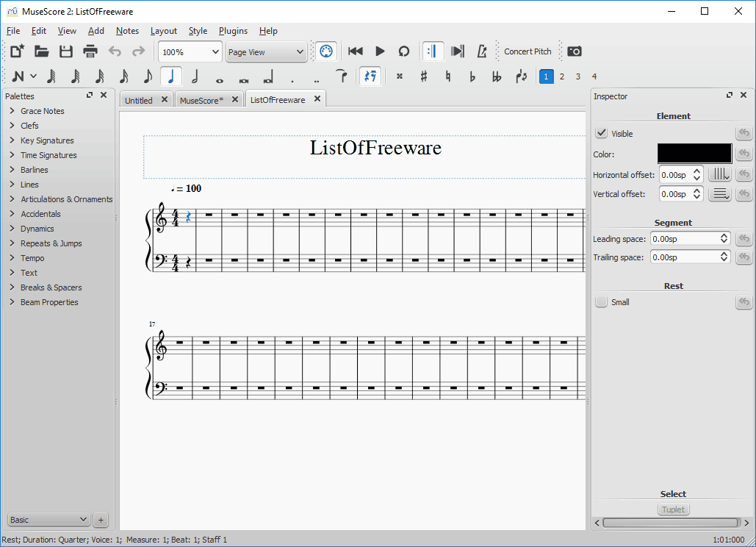Toggle the pan score during playback icon

457,51
